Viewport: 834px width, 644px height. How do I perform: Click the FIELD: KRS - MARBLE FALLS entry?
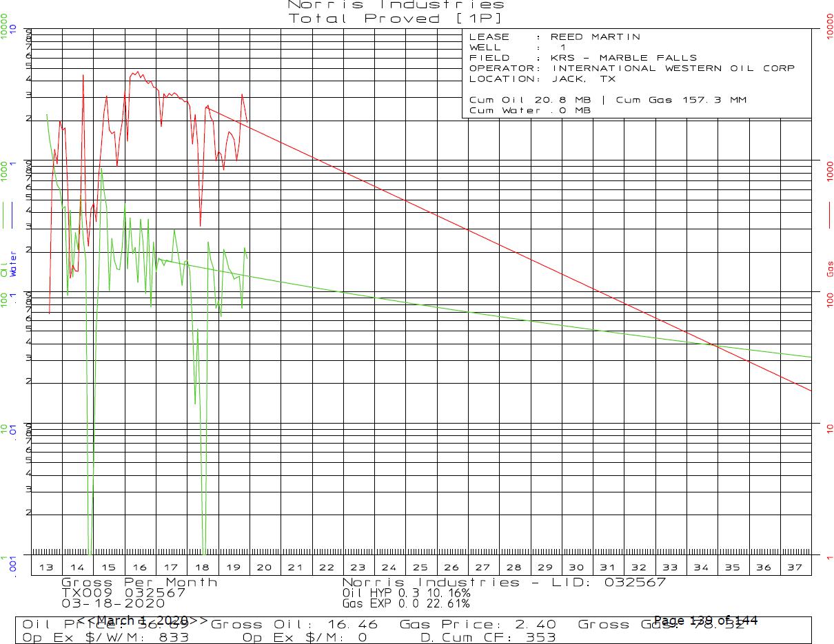click(582, 58)
